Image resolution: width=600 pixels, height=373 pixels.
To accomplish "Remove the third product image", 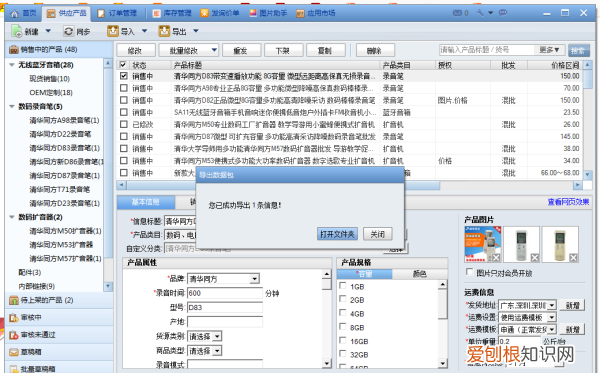I will 573,258.
